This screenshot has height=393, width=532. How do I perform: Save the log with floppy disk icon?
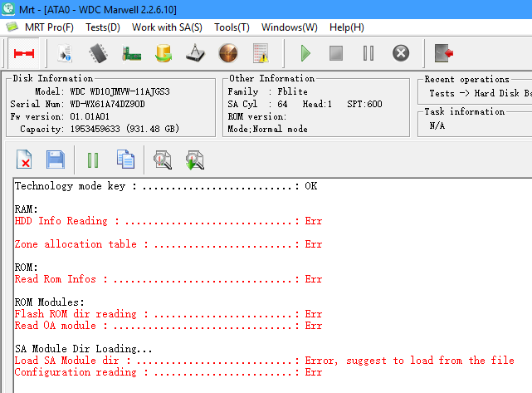(x=56, y=160)
